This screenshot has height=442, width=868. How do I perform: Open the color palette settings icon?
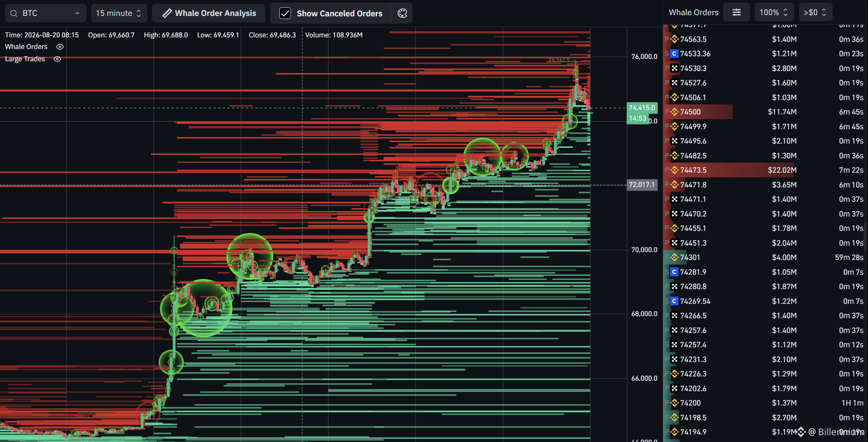pyautogui.click(x=402, y=13)
